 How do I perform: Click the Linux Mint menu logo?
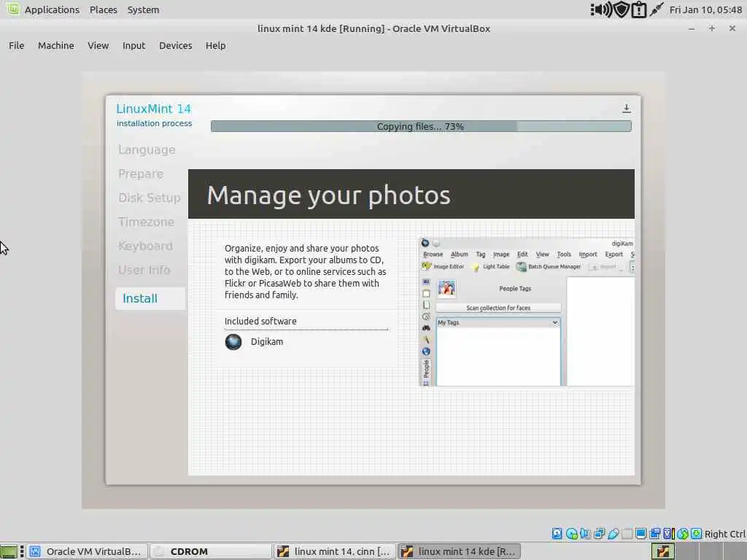(x=12, y=9)
